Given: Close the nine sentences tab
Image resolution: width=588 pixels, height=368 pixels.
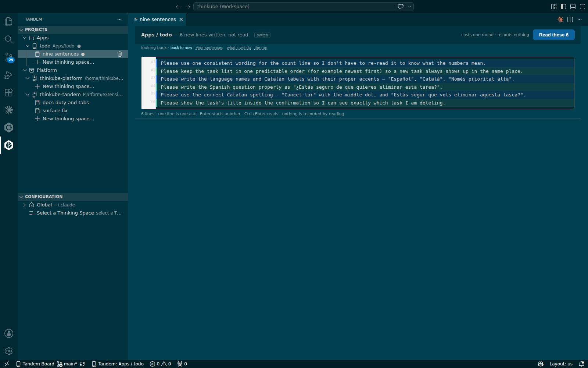Looking at the screenshot, I should tap(181, 20).
